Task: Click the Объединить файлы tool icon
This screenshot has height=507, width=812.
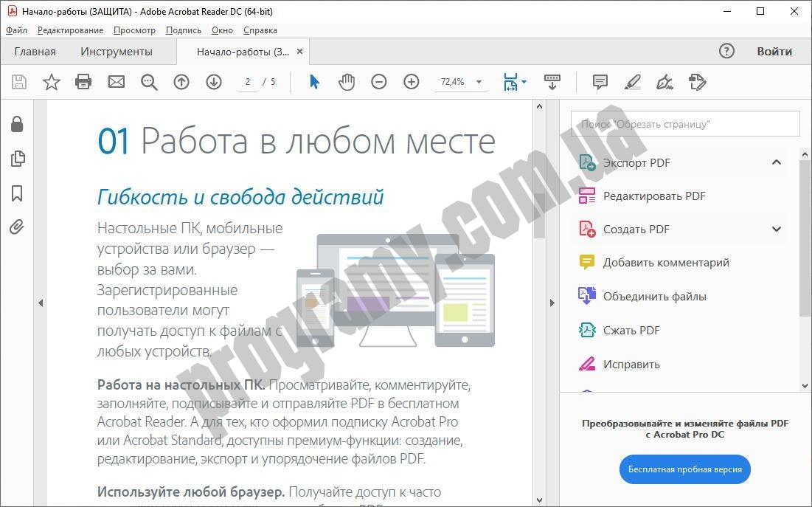Action: point(587,296)
